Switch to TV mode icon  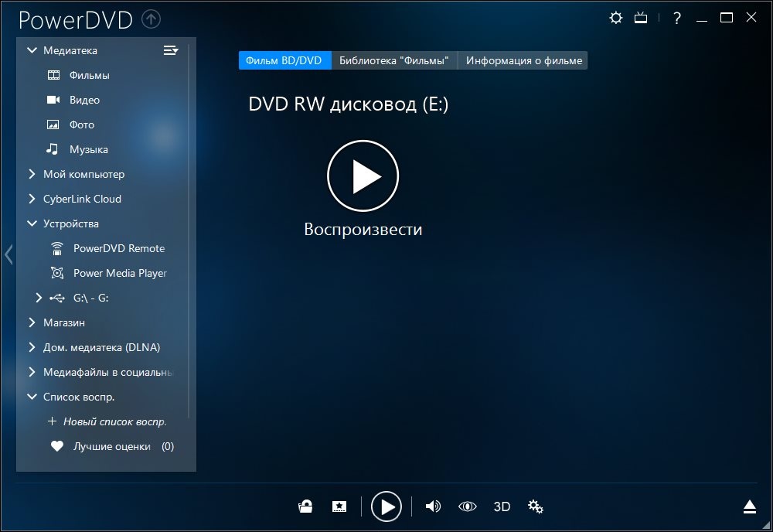pyautogui.click(x=641, y=19)
